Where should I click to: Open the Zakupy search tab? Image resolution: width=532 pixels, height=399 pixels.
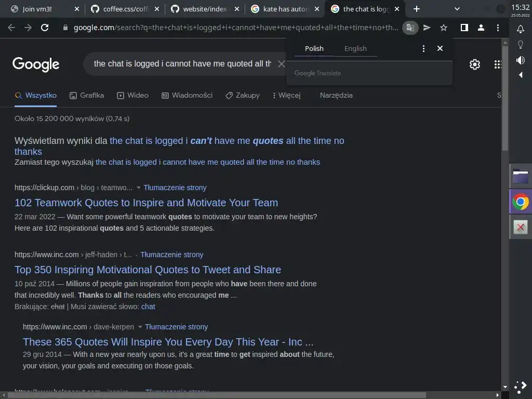coord(243,96)
